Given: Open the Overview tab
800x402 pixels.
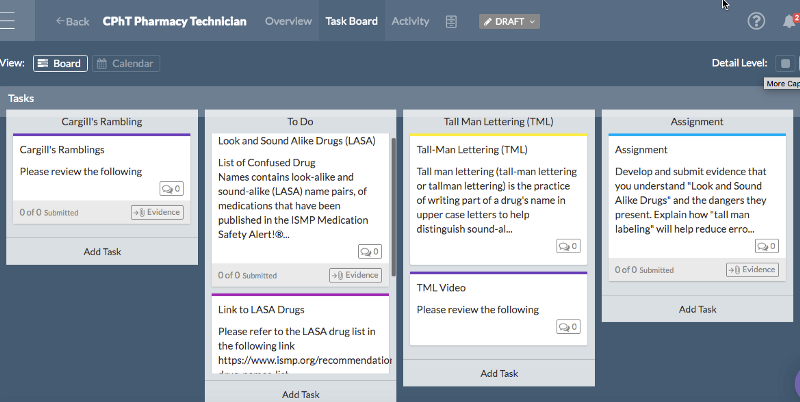Looking at the screenshot, I should pyautogui.click(x=288, y=21).
